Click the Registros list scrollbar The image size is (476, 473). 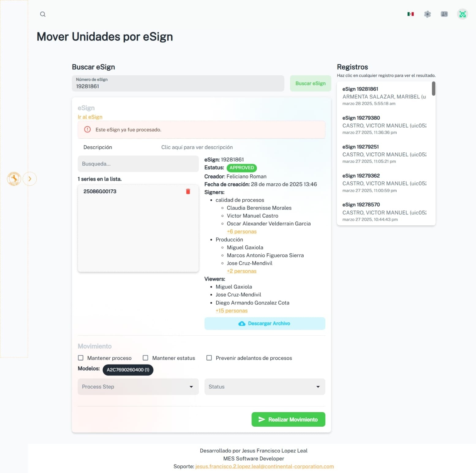(x=433, y=89)
